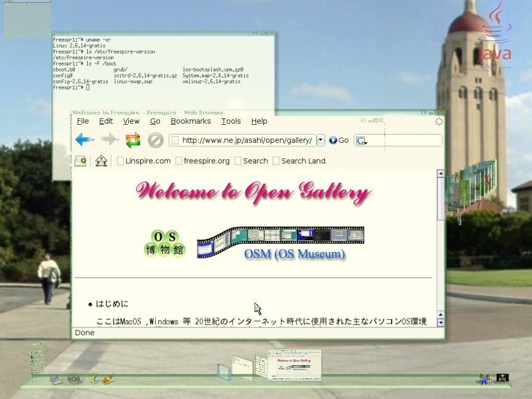
Task: Click the page icon inside the address bar
Action: click(175, 140)
